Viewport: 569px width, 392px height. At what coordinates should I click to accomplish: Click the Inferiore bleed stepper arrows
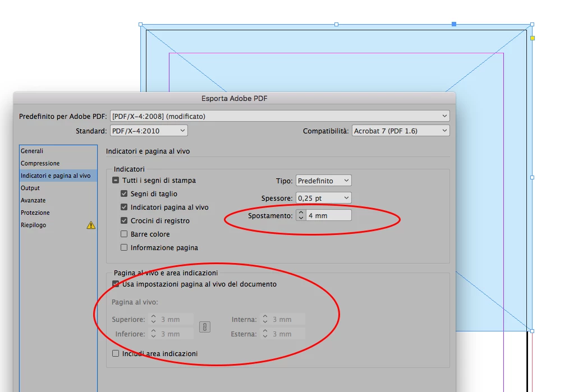click(x=154, y=334)
